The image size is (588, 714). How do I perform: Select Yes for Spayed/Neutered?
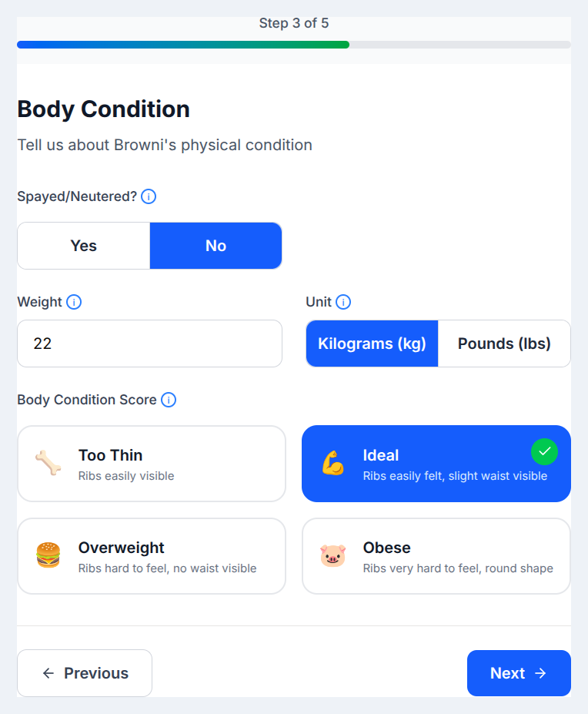(83, 245)
